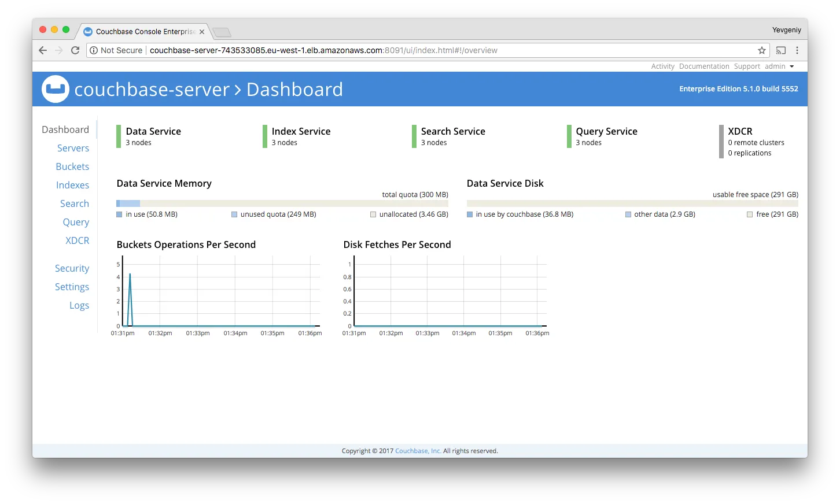This screenshot has height=504, width=840.
Task: Open Couchbase, Inc. footer link
Action: [418, 451]
